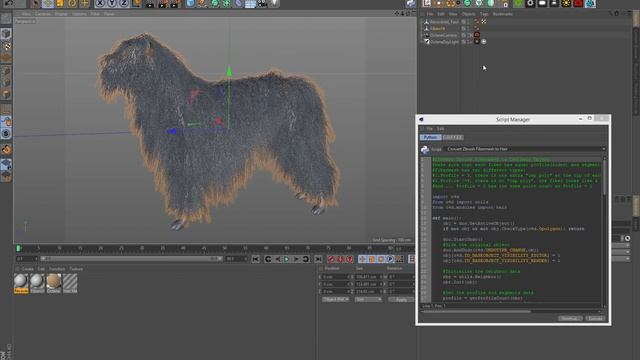Screen dimensions: 640x360
Task: Open File menu in the Script Manager
Action: point(429,129)
